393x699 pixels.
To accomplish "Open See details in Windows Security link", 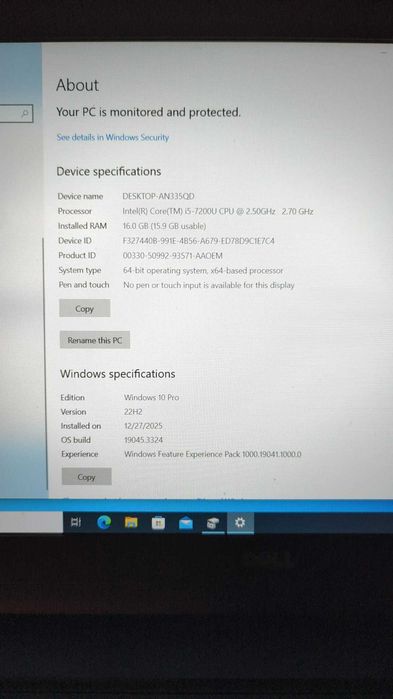I will [113, 137].
